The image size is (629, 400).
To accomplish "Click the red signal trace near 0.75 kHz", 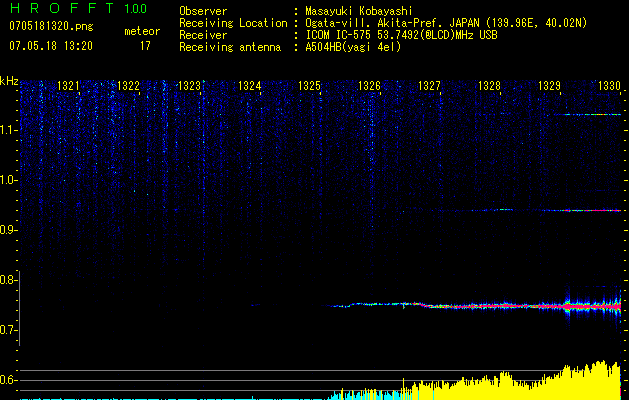I will tap(500, 305).
